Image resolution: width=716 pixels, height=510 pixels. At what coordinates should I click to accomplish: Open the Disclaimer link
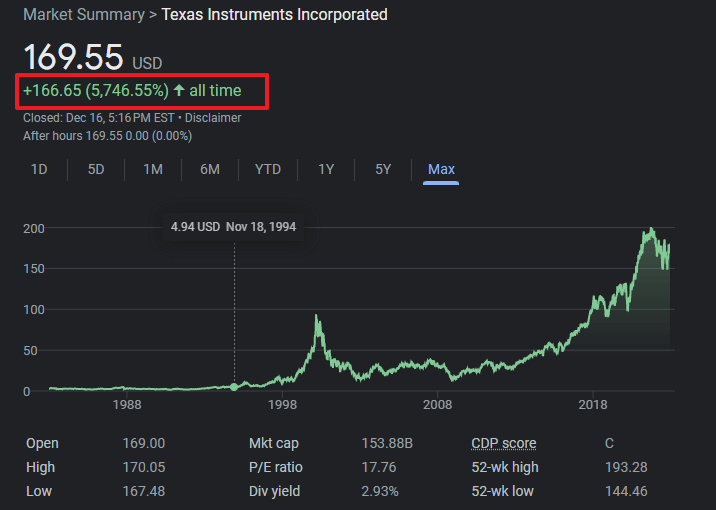coord(213,118)
